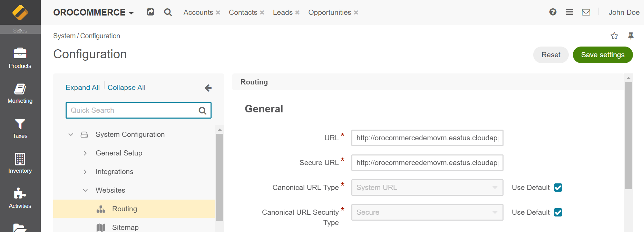Open the Products sidebar menu
The image size is (644, 232).
coord(20,58)
